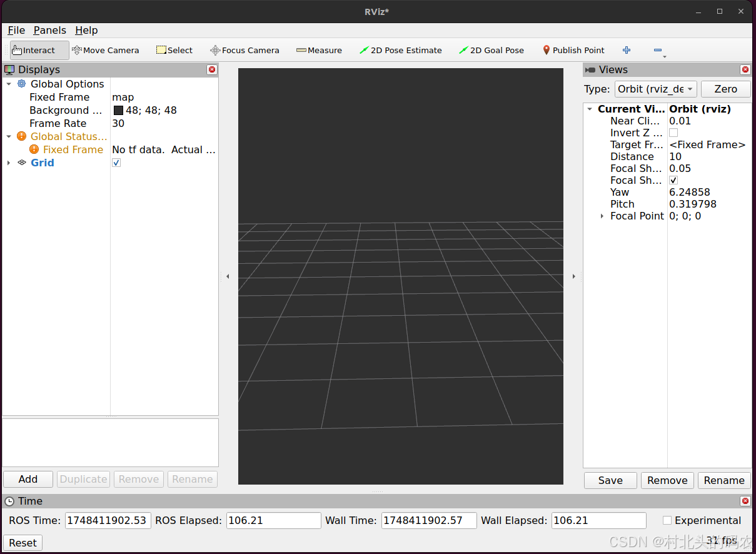Save the current view
Image resolution: width=756 pixels, height=554 pixels.
tap(610, 480)
